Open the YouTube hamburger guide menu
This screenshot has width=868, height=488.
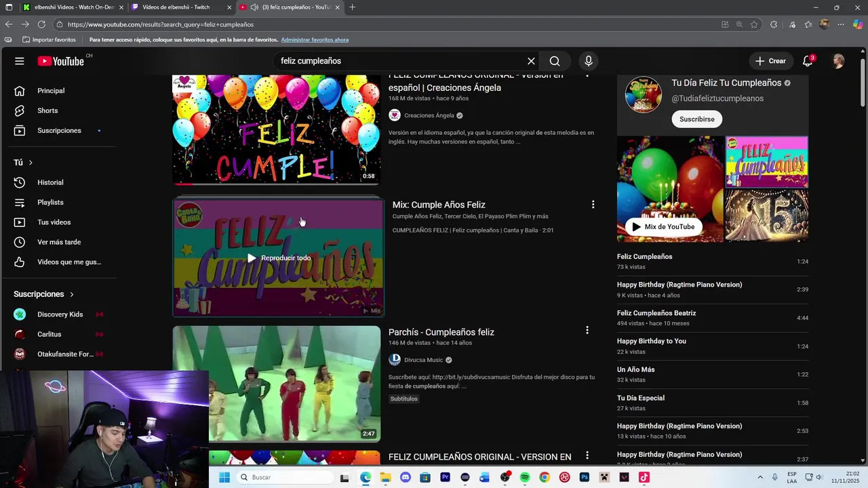tap(20, 61)
